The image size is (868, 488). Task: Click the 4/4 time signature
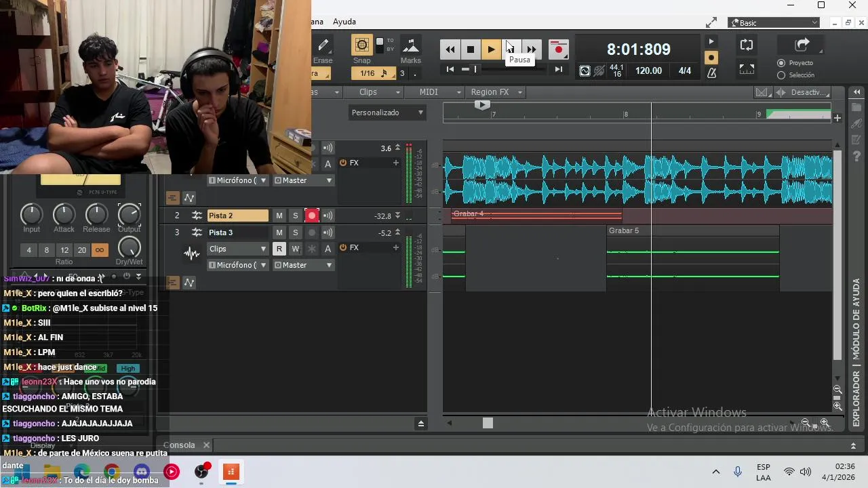(685, 70)
